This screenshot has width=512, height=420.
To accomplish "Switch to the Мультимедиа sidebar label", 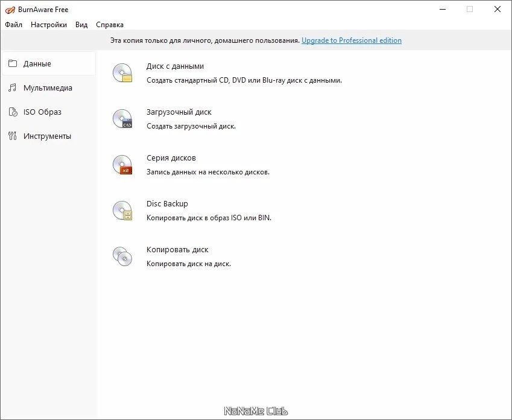I will [x=48, y=88].
